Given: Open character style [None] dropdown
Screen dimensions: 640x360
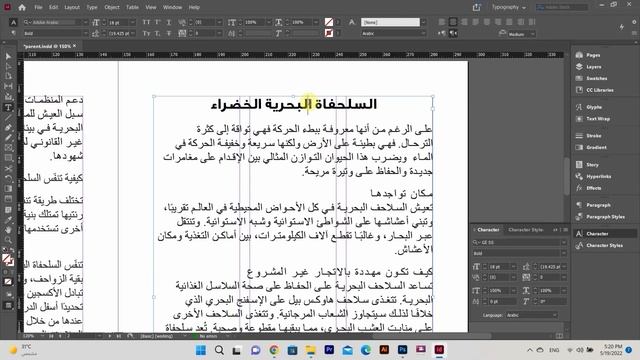Looking at the screenshot, I should point(423,22).
